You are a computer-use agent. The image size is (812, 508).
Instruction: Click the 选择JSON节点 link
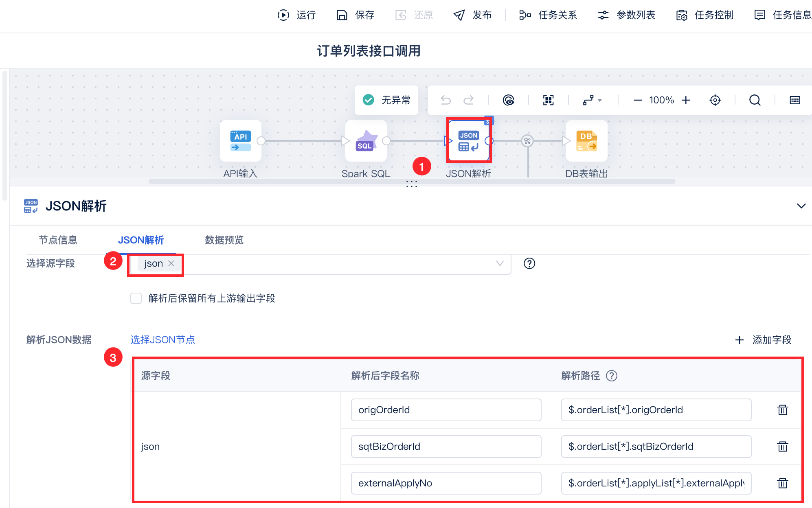click(162, 340)
